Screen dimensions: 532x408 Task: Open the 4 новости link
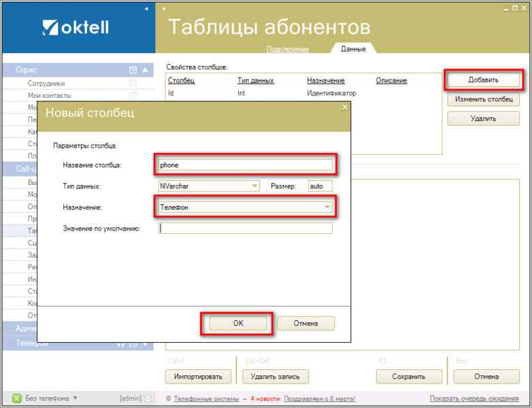coord(266,398)
